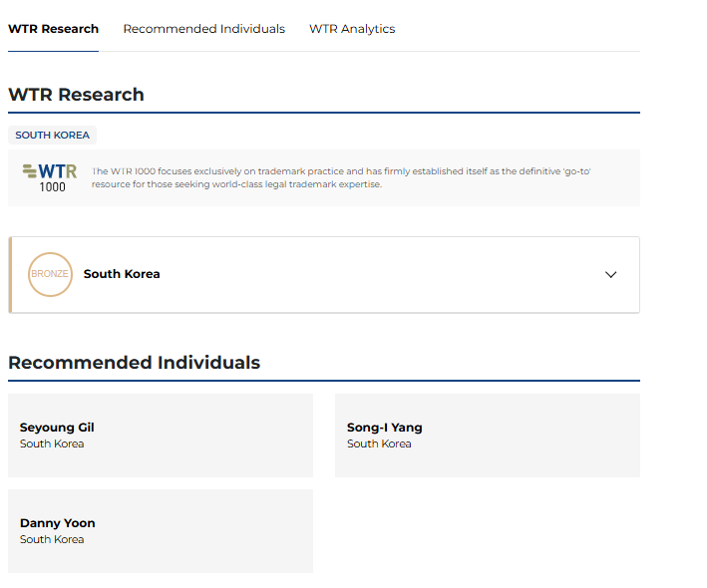707x588 pixels.
Task: Expand the South Korea chevron arrow
Action: [611, 275]
